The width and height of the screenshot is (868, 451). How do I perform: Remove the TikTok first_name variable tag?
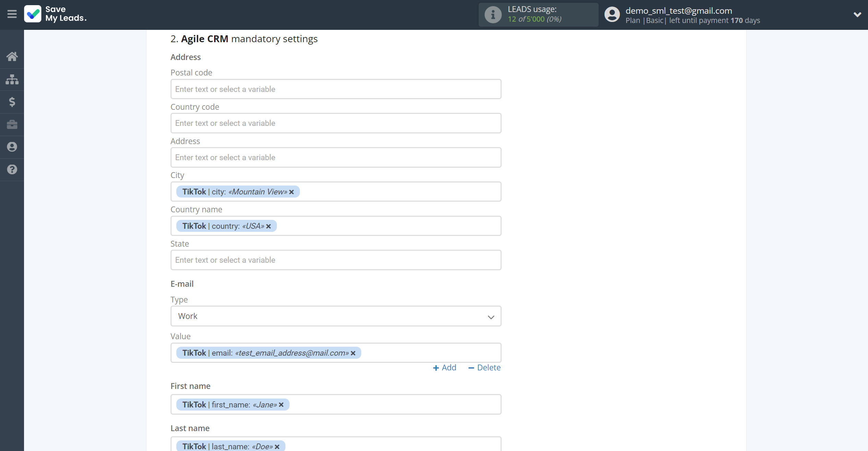click(x=281, y=405)
